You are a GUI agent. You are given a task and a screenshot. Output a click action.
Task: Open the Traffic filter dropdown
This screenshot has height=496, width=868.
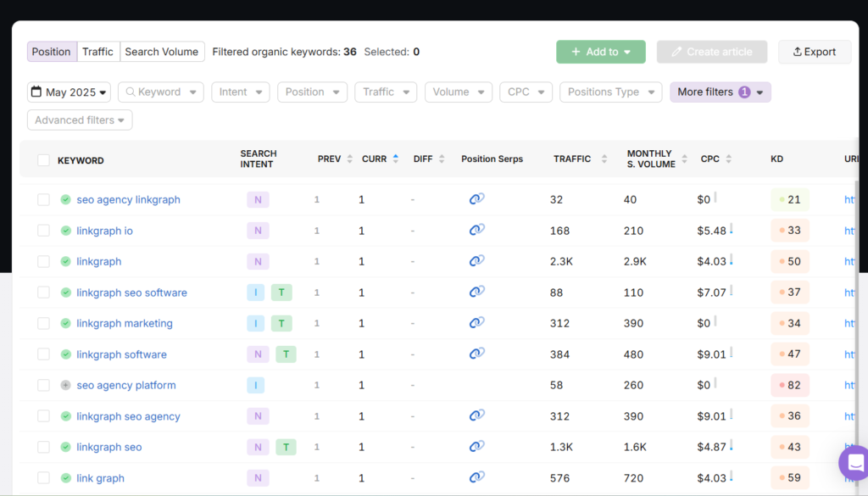tap(386, 92)
